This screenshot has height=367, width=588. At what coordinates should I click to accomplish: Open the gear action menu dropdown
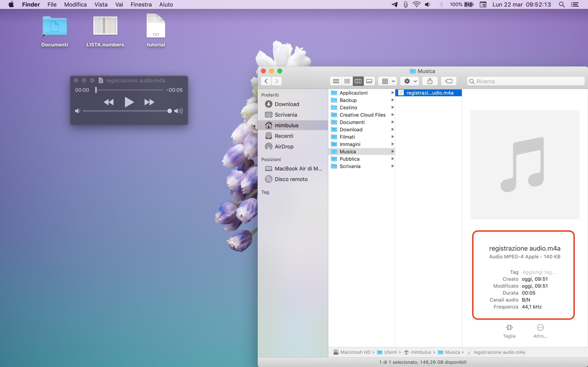pos(410,81)
